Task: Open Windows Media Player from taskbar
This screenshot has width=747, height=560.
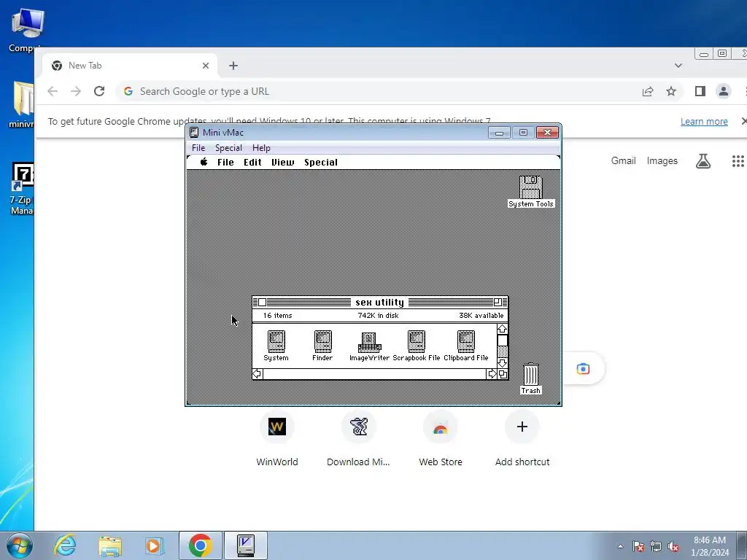Action: click(154, 545)
